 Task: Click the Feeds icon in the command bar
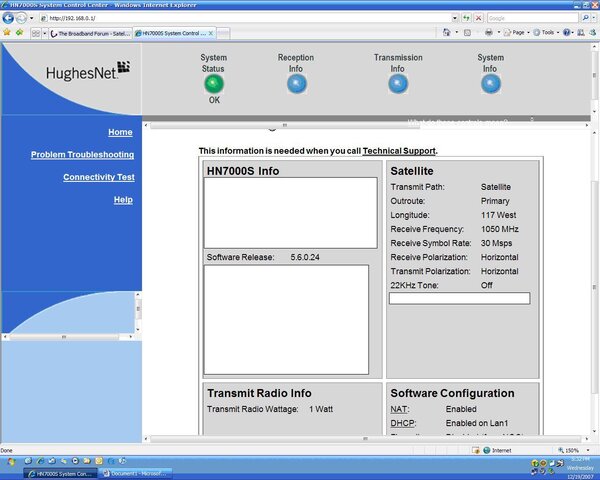click(467, 33)
